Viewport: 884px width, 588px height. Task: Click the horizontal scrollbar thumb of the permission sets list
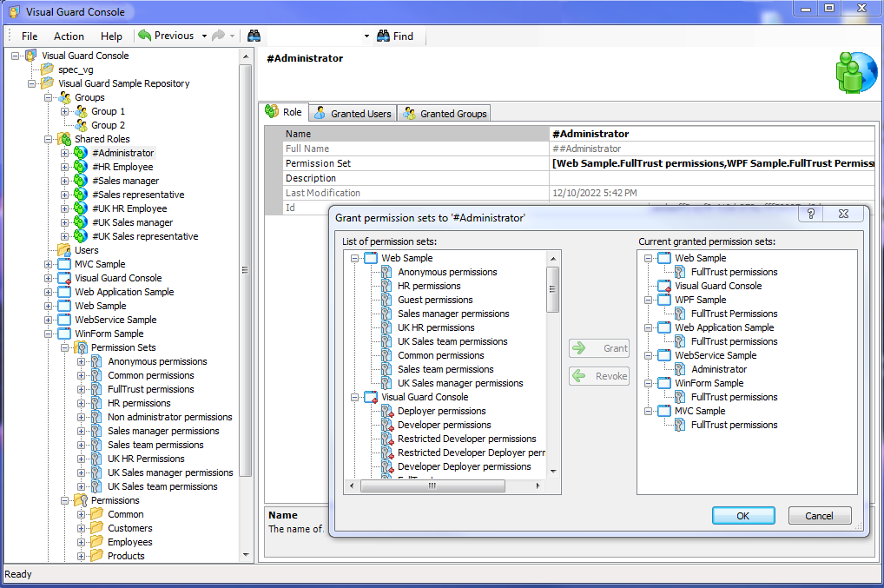(432, 486)
